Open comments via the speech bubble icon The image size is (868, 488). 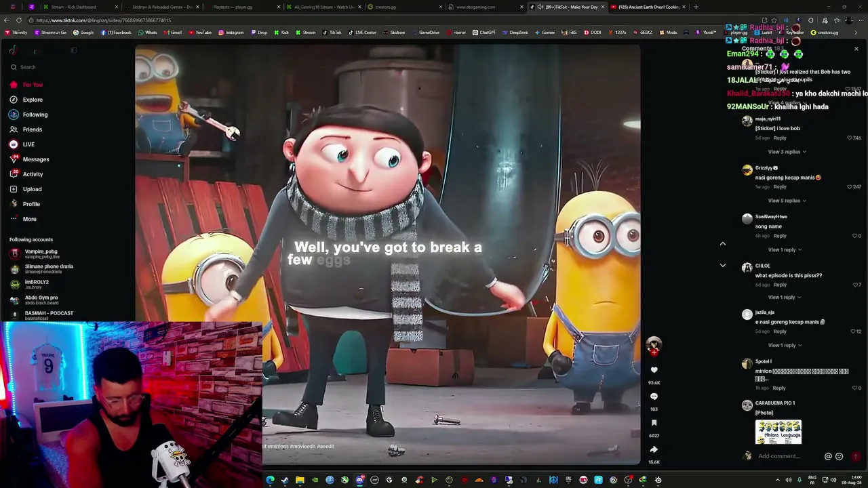654,396
